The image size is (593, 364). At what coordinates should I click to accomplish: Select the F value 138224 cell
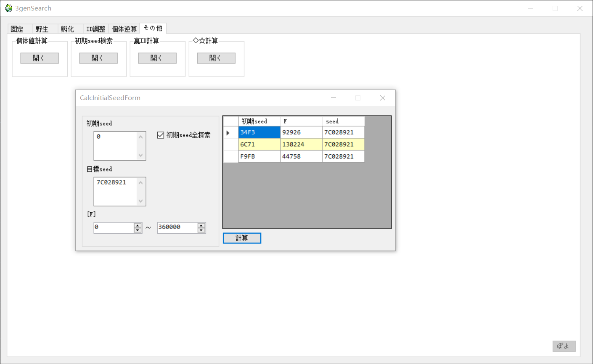pyautogui.click(x=302, y=144)
